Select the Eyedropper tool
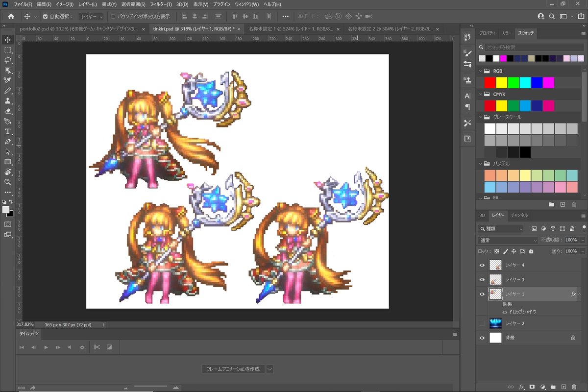588x392 pixels. point(8,80)
